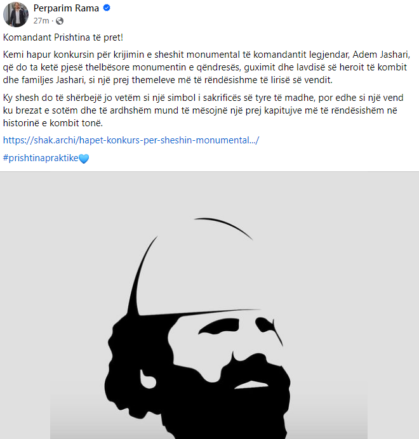419x439 pixels.
Task: Click the paragraph starting 'Kemi hapur konkursin'
Action: [207, 67]
